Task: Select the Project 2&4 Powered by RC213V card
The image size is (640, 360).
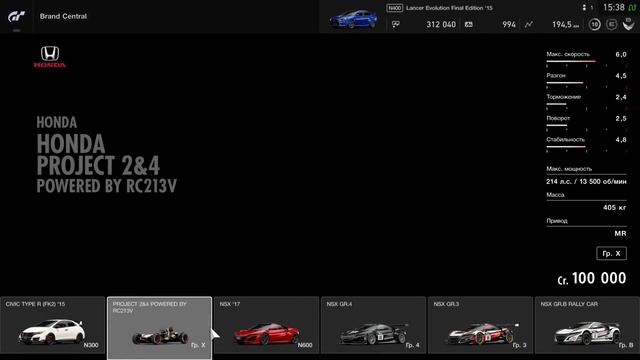Action: pos(159,328)
